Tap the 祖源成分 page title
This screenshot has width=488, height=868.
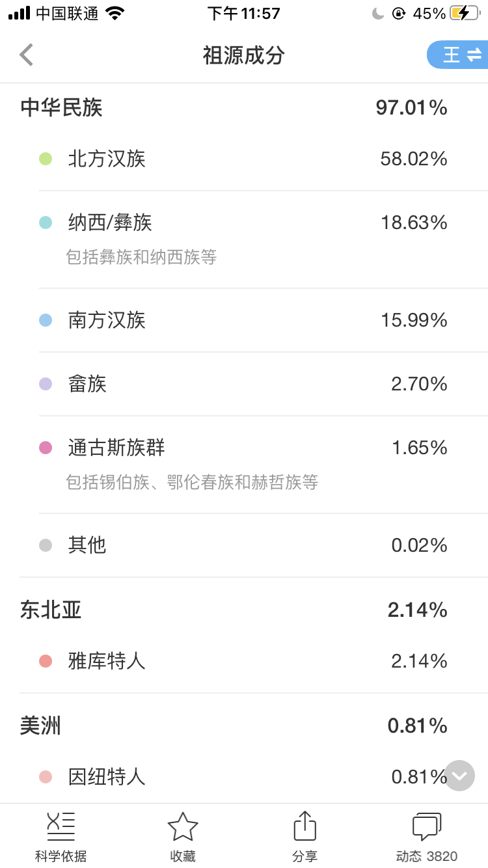[244, 55]
